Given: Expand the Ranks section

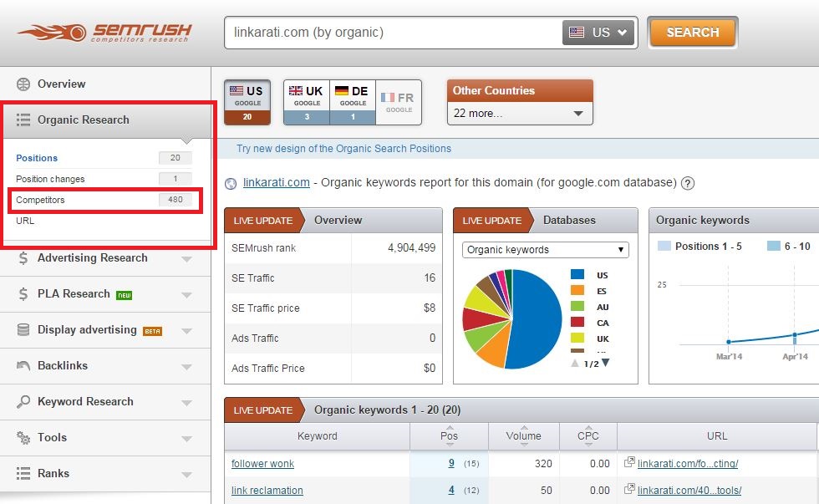Looking at the screenshot, I should 187,475.
